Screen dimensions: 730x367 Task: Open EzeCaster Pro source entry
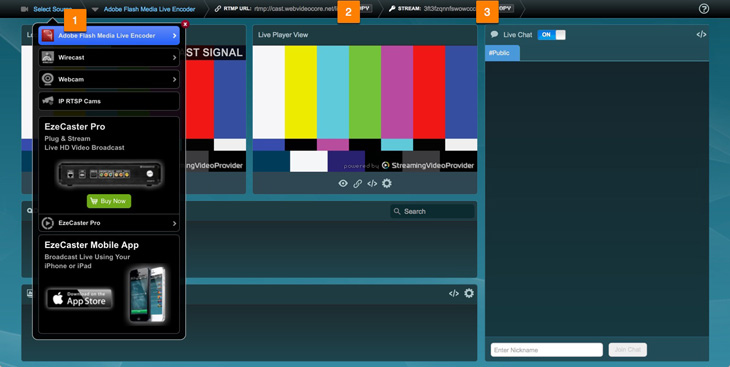point(109,223)
